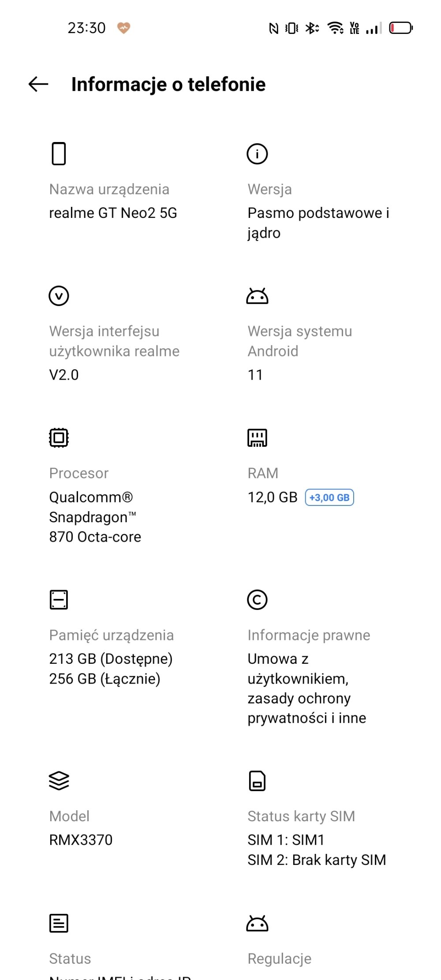Screen dimensions: 441x980
Task: Open SIM 2: Brak karty SIM status
Action: coord(316,860)
